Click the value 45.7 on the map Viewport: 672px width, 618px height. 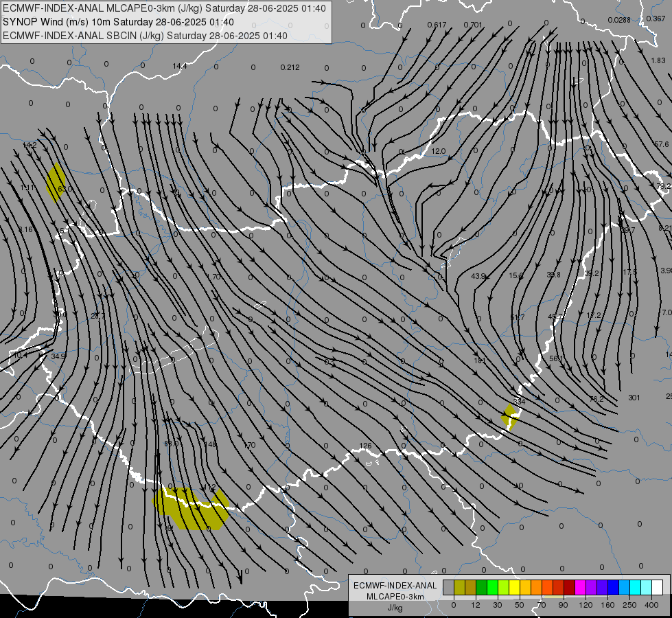point(555,317)
